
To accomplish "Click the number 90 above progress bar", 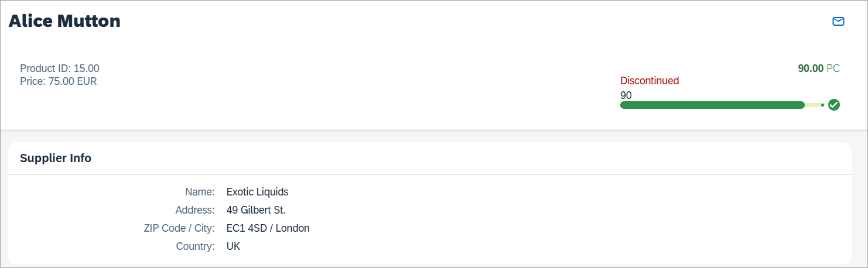I will 626,95.
